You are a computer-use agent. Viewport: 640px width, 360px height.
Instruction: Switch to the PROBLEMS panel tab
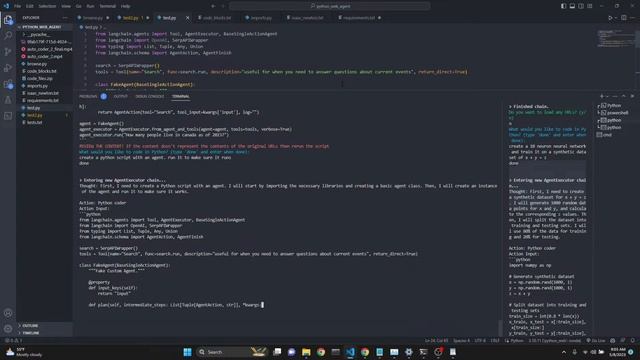click(x=88, y=96)
